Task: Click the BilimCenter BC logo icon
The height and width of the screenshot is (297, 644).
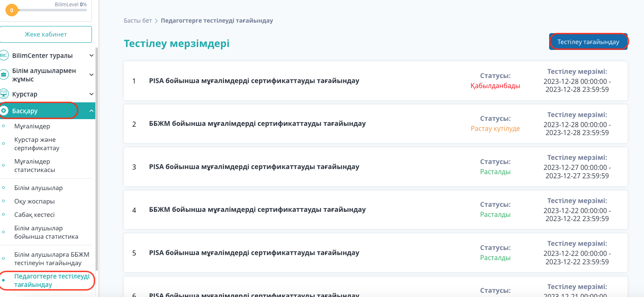Action: tap(4, 55)
